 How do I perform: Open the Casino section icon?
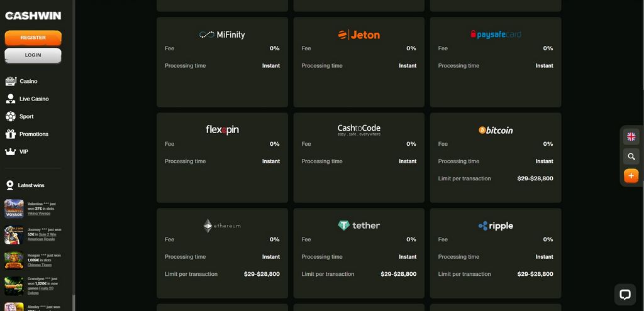click(x=11, y=81)
